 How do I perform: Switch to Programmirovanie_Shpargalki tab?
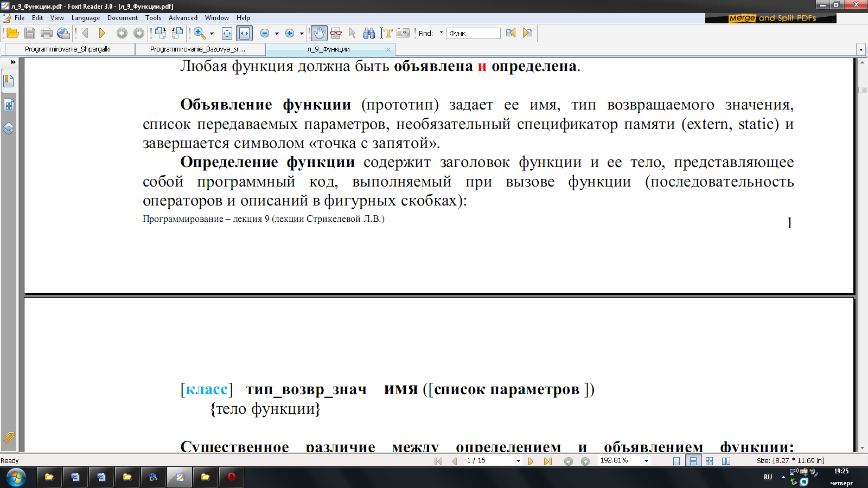pyautogui.click(x=69, y=49)
